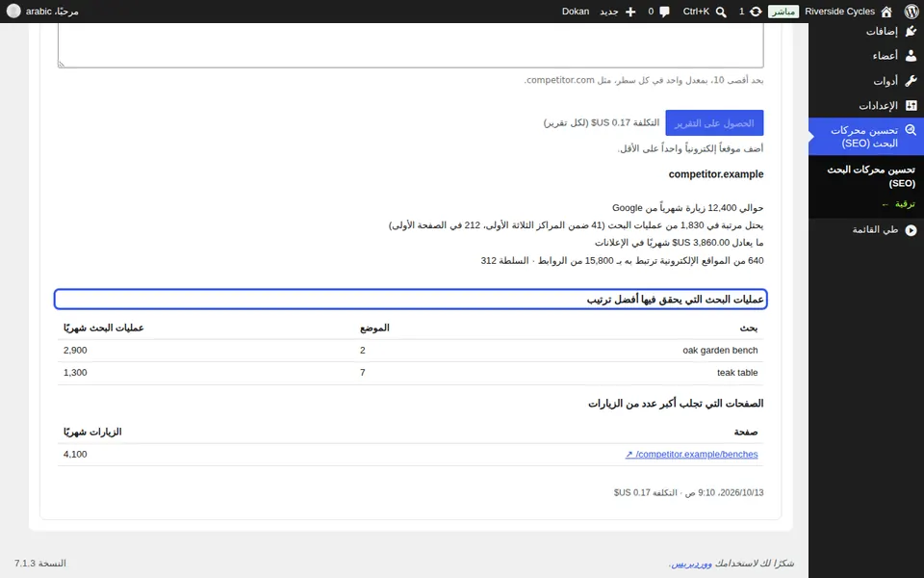Click the textarea resize handle corner
This screenshot has width=924, height=578.
pos(62,65)
